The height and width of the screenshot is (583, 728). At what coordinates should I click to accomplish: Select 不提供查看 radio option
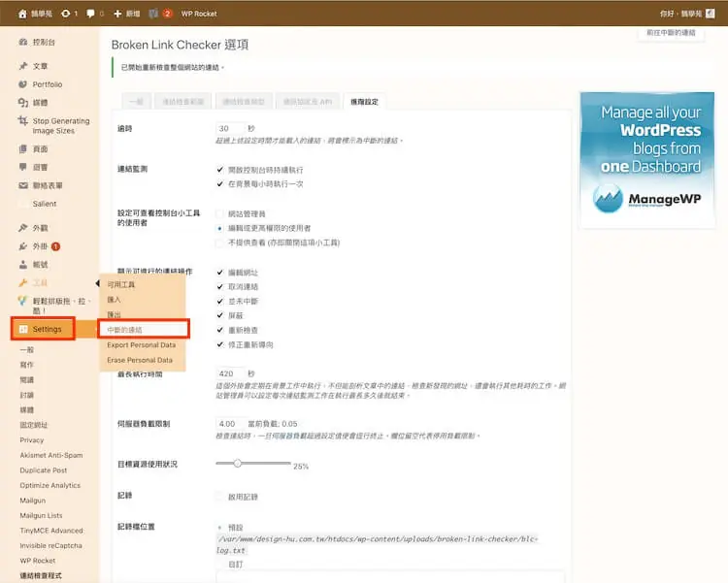pyautogui.click(x=219, y=243)
